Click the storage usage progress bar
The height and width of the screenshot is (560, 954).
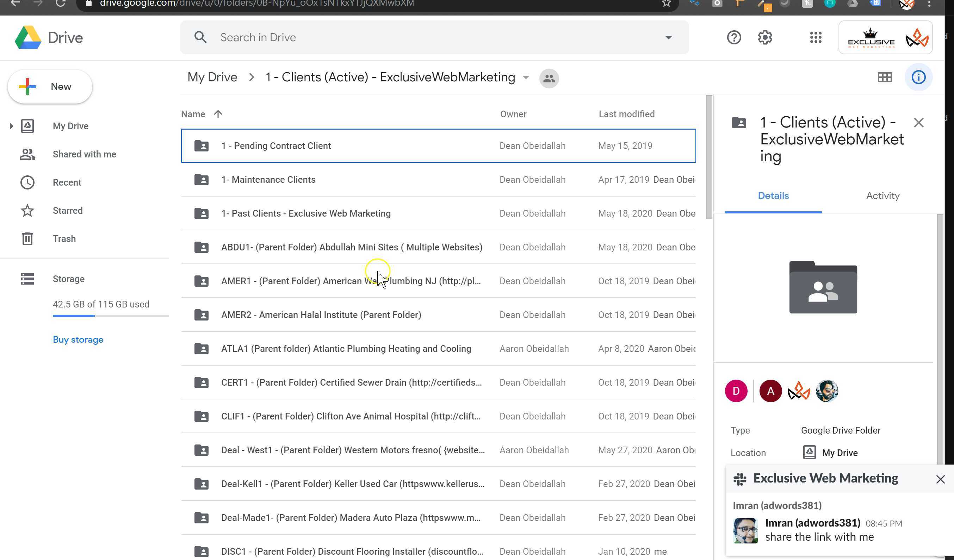(x=111, y=316)
